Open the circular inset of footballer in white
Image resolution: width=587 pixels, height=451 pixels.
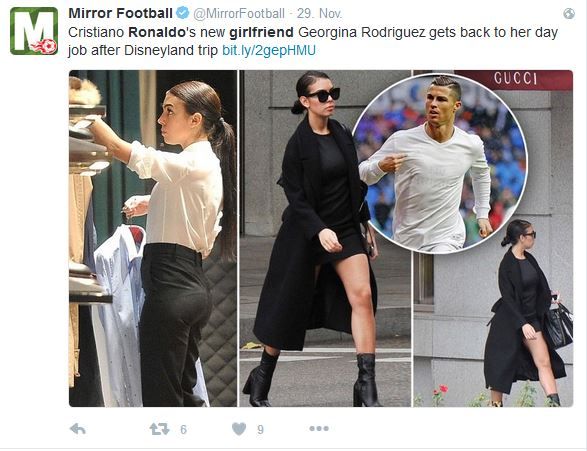pyautogui.click(x=440, y=164)
